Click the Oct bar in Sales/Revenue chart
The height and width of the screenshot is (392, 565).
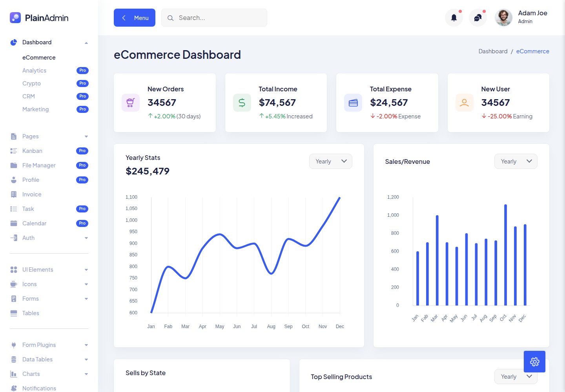(x=505, y=255)
